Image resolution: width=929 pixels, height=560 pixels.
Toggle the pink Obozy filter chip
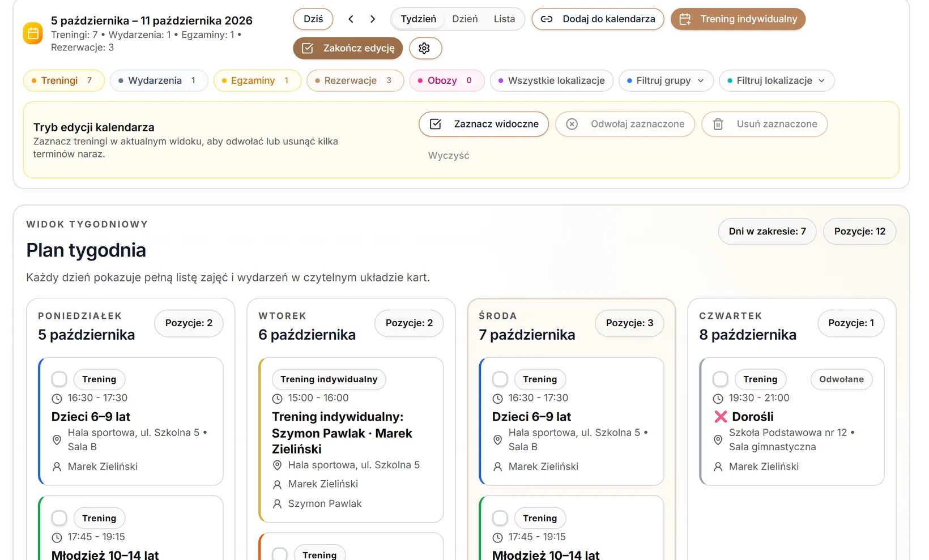click(x=447, y=80)
